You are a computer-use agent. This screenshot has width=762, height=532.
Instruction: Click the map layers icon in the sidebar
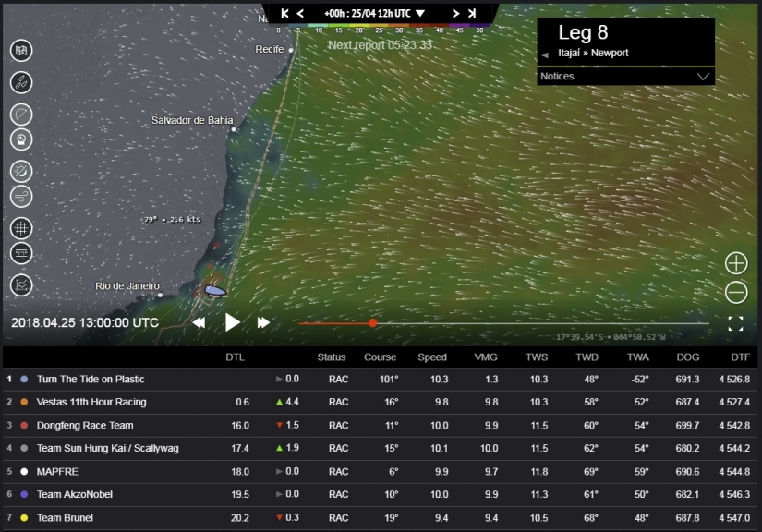click(x=21, y=51)
